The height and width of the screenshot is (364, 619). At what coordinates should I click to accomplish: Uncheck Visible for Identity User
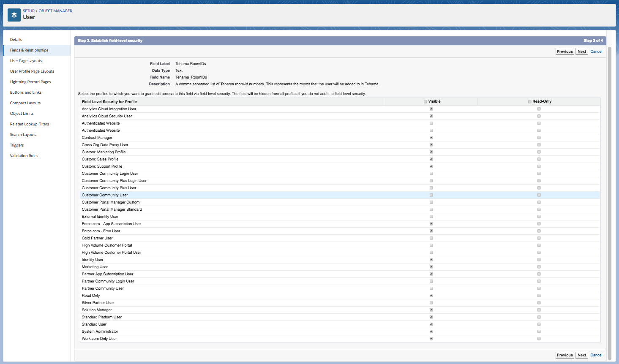coord(431,260)
